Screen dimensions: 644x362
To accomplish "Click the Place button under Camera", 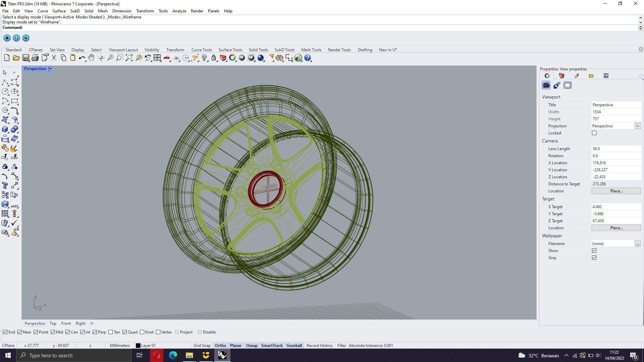I will (x=616, y=191).
